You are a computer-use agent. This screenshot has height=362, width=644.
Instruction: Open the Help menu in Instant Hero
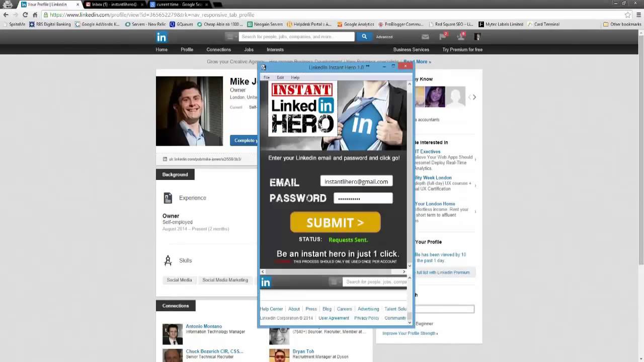295,77
